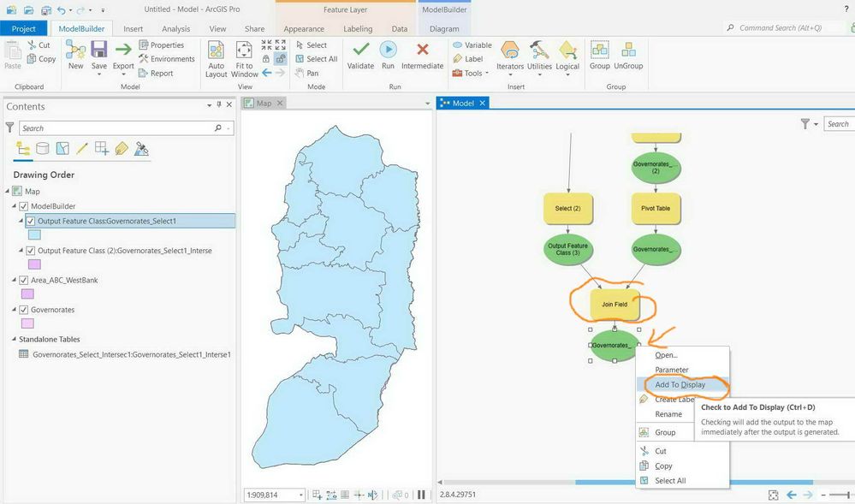This screenshot has width=855, height=504.
Task: Click the Group ribbon icon
Action: 599,50
